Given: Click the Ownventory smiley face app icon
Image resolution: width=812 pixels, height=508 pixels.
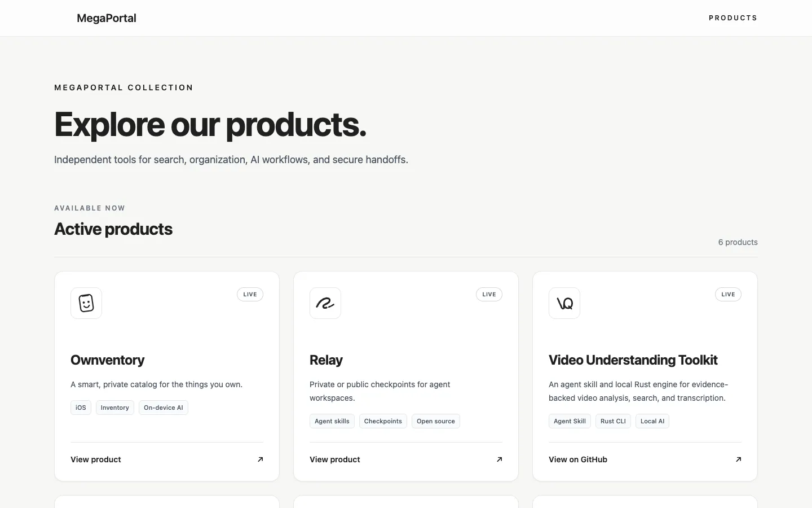Looking at the screenshot, I should click(86, 303).
